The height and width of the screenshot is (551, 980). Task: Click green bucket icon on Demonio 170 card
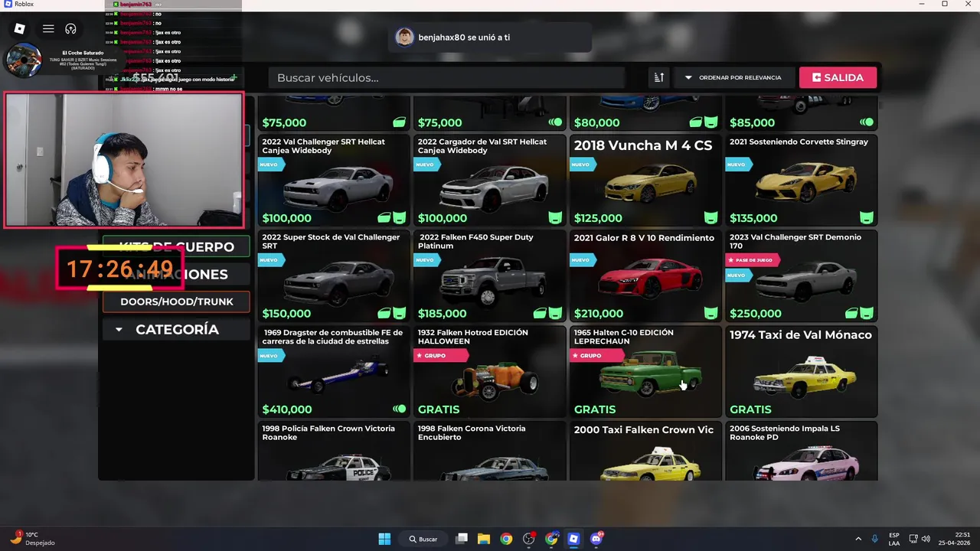tap(867, 313)
